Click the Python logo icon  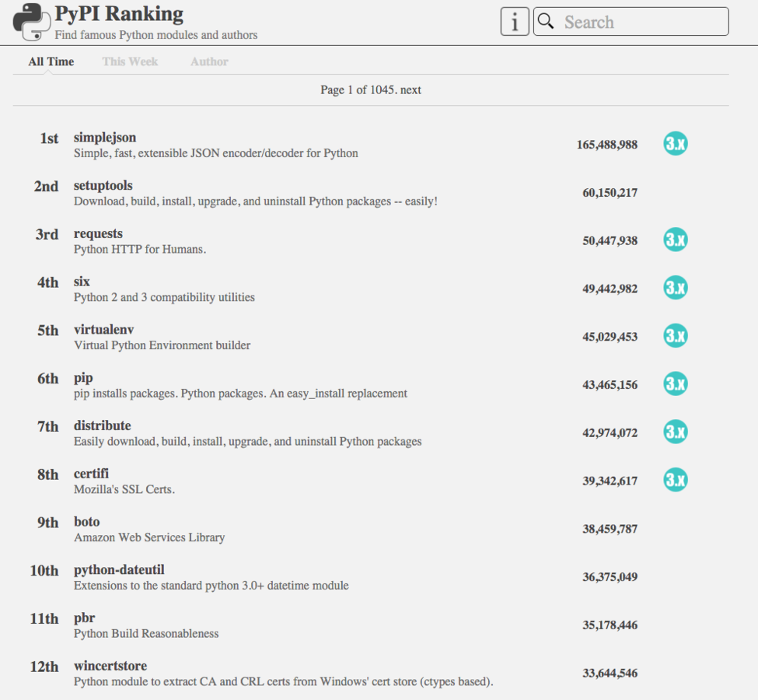coord(31,22)
